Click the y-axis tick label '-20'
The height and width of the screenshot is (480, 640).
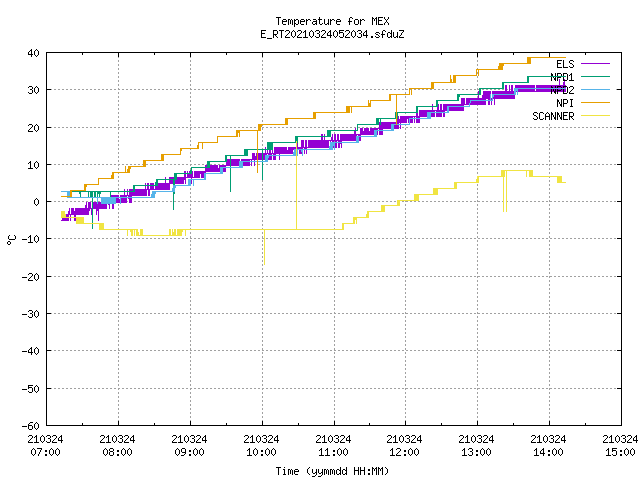click(x=31, y=277)
